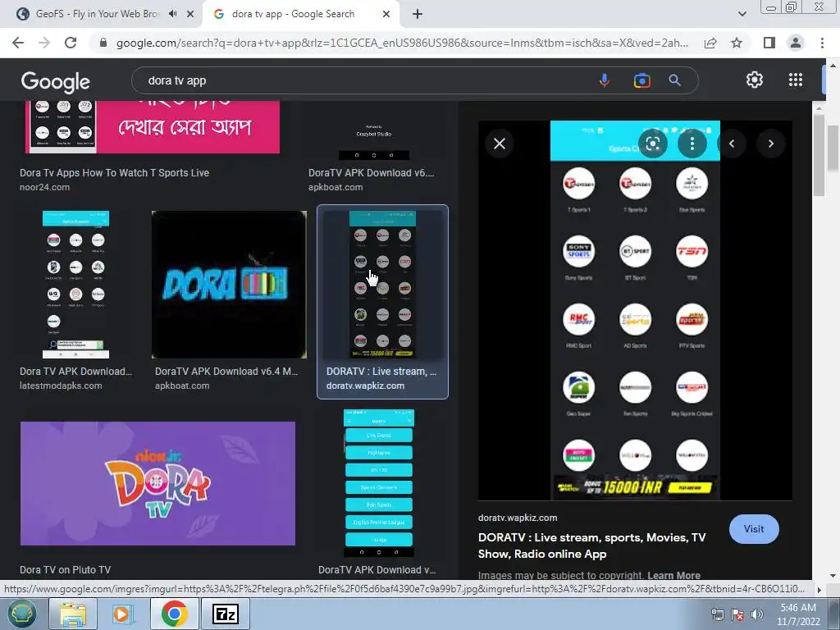Reload the current page

[x=71, y=43]
